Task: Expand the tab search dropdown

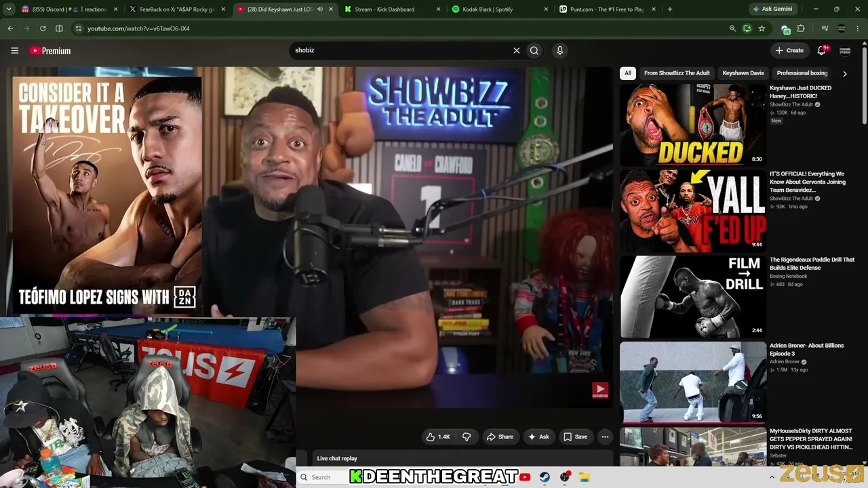Action: [9, 9]
